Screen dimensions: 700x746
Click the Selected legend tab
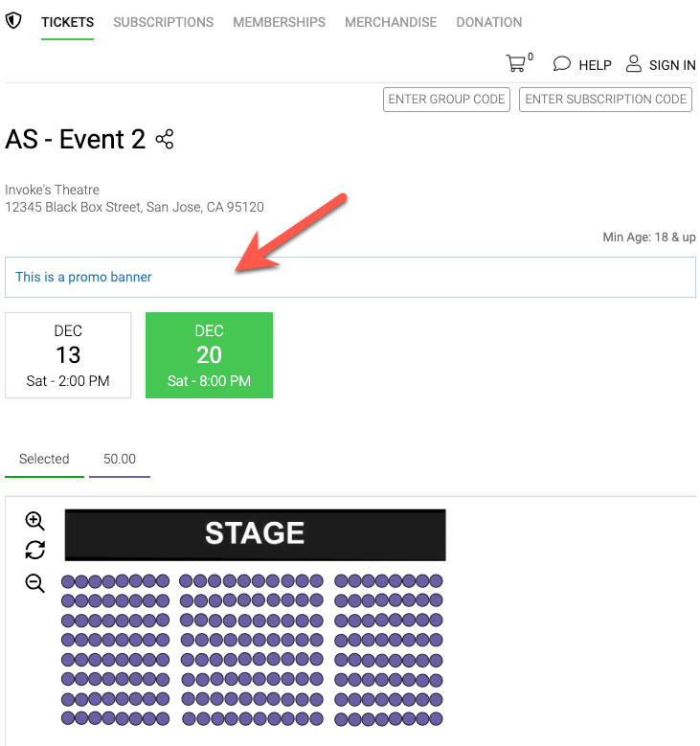point(44,459)
